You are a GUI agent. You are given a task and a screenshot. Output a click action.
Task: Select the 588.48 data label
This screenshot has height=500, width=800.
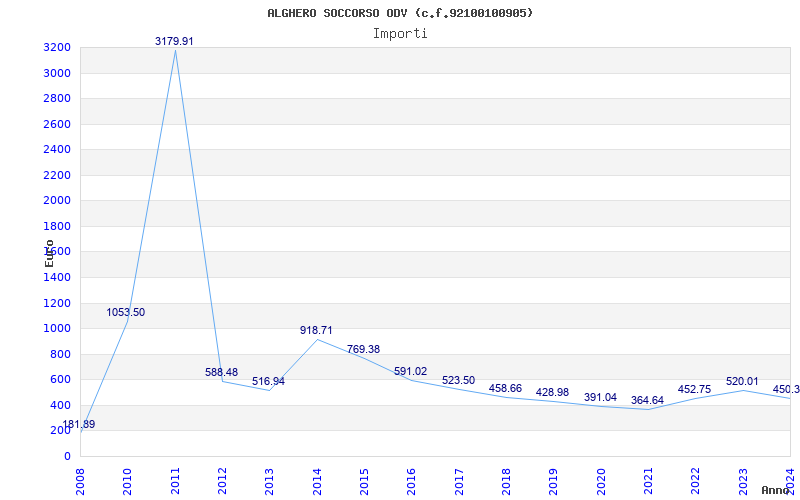tap(221, 372)
